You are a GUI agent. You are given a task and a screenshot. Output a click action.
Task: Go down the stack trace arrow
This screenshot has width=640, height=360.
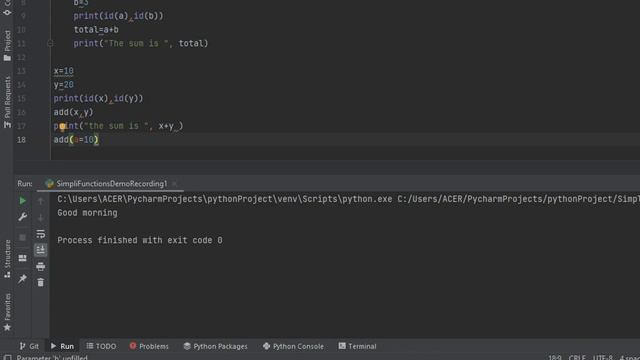coord(40,218)
